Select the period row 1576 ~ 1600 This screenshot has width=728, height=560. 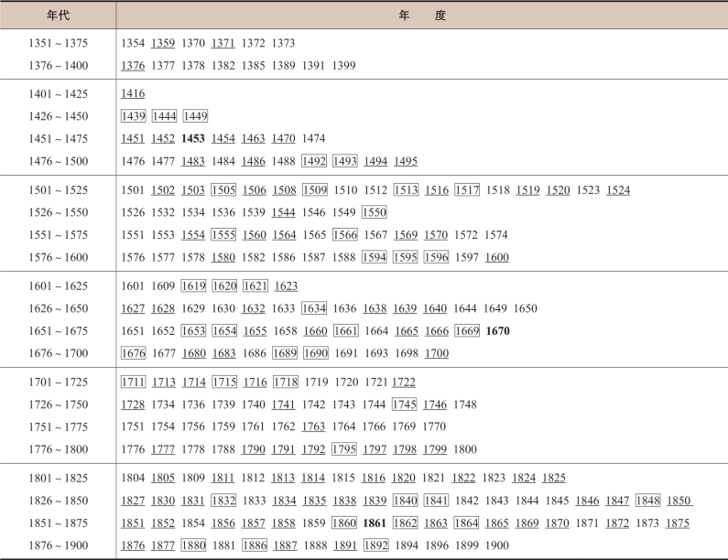(58, 257)
